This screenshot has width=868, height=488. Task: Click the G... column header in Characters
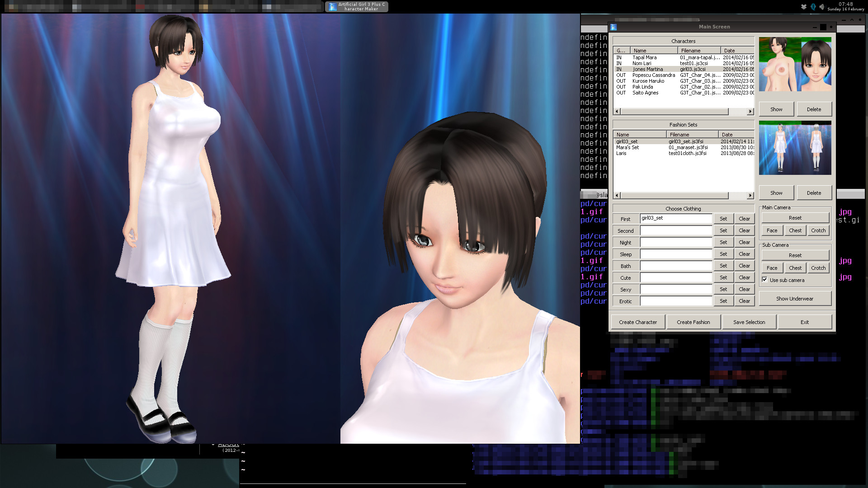[x=622, y=51]
